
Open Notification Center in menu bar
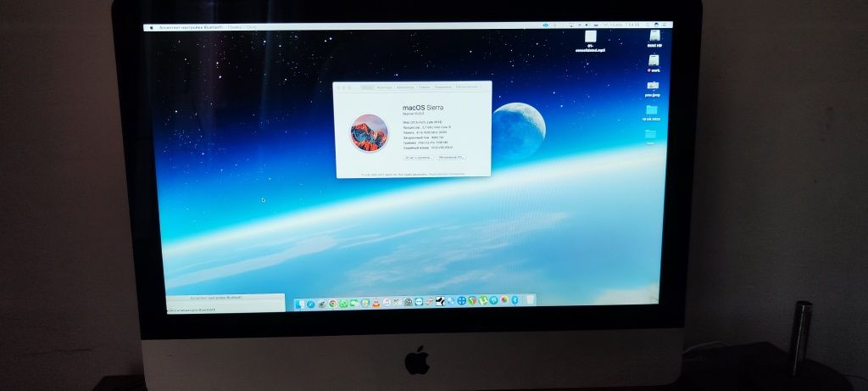point(665,25)
